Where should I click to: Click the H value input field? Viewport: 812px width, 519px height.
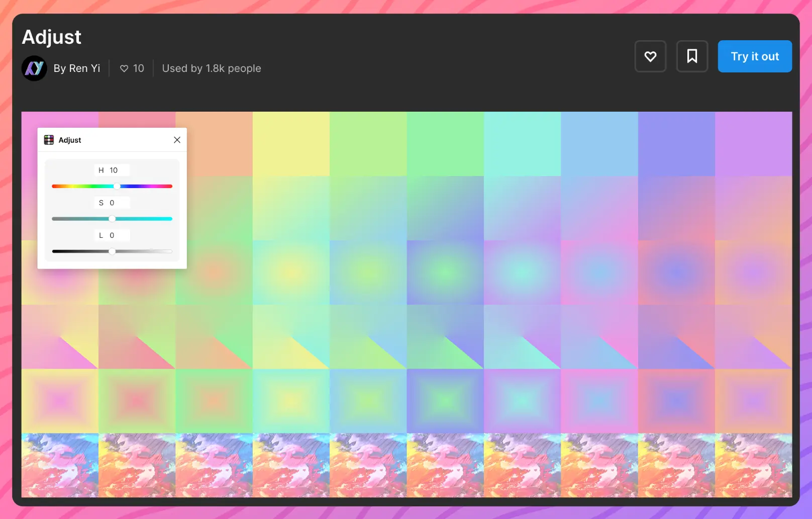click(112, 170)
